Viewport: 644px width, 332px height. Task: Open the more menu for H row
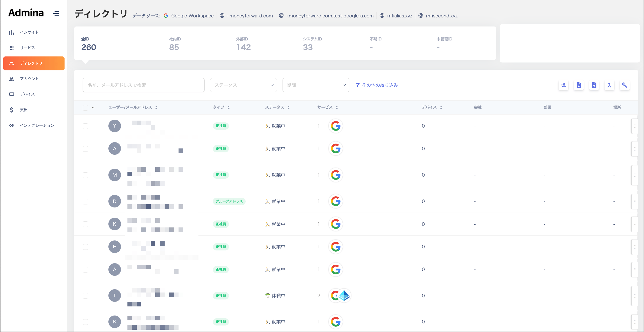click(x=635, y=247)
